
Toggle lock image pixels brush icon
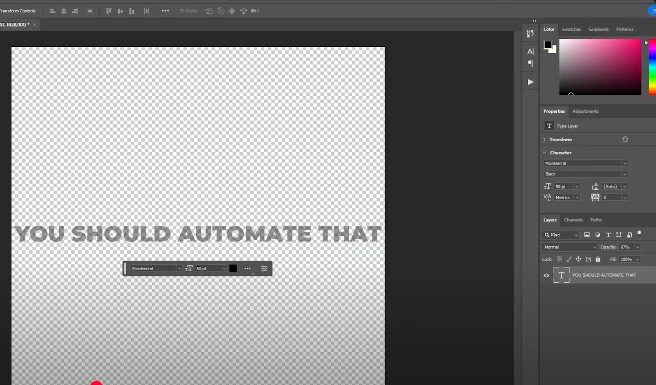pyautogui.click(x=569, y=259)
